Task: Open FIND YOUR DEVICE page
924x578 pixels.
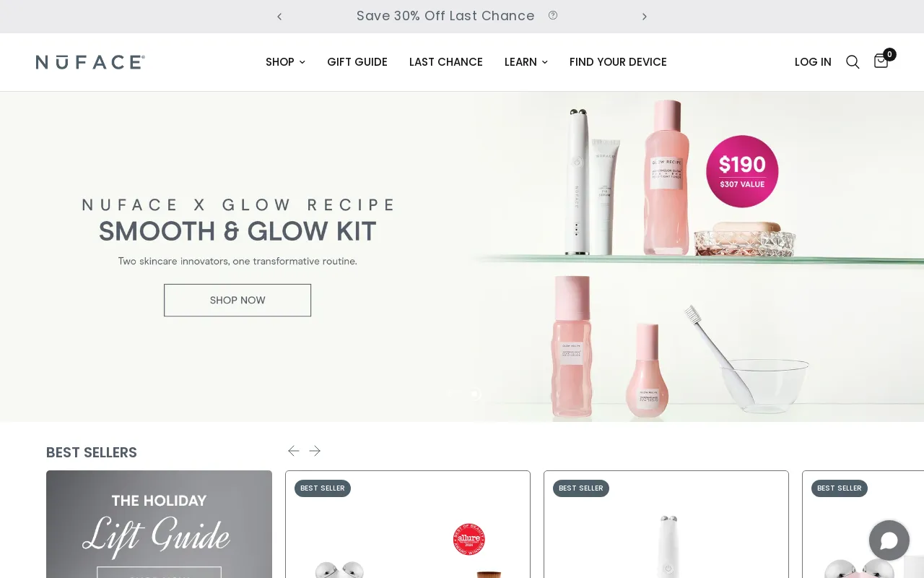Action: pos(618,62)
